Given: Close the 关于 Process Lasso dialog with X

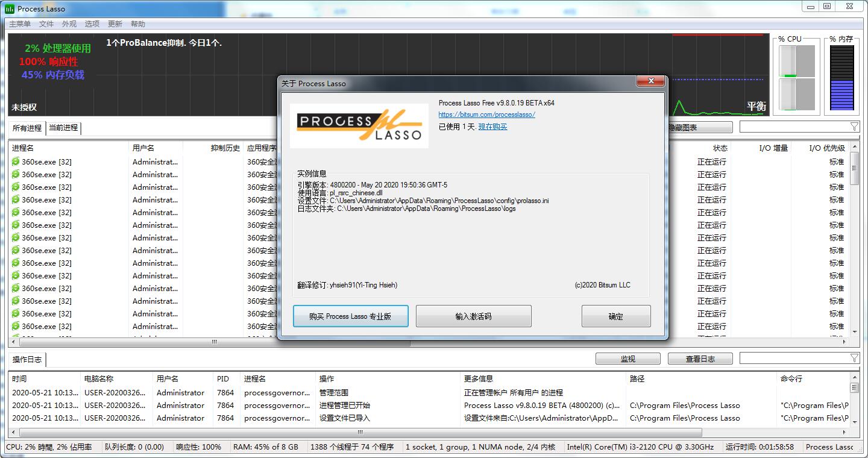Looking at the screenshot, I should coord(651,81).
